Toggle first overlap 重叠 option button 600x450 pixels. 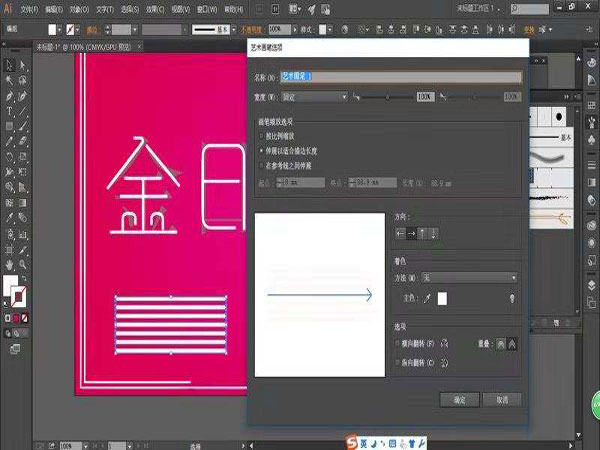[501, 344]
